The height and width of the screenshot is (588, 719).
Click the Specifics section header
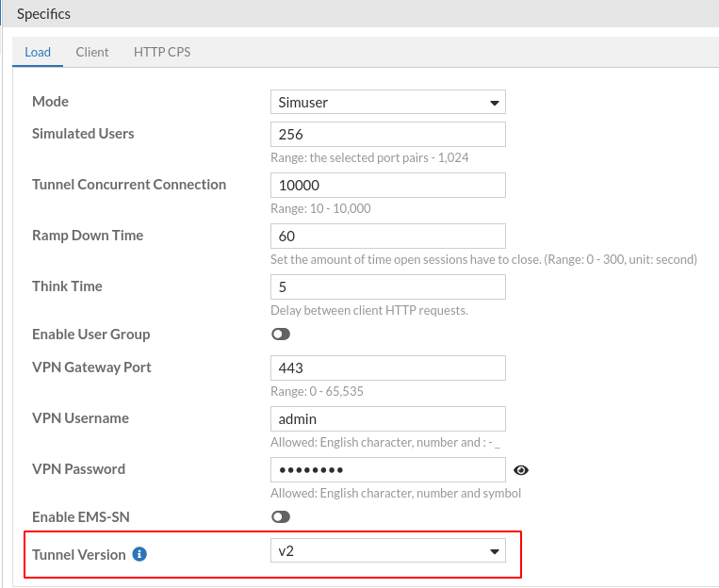pyautogui.click(x=44, y=14)
